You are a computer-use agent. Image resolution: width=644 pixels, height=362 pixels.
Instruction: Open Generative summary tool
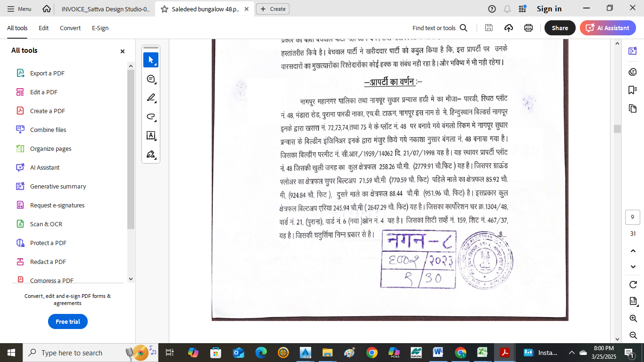point(58,186)
